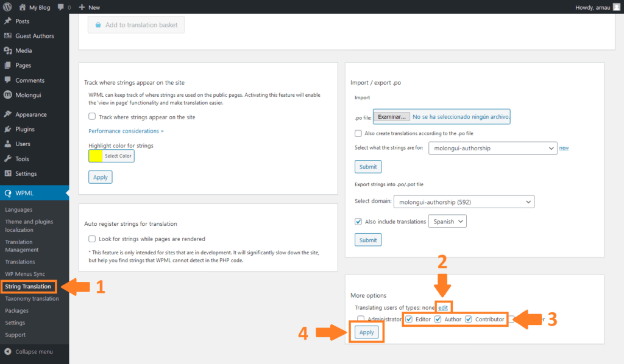Viewport: 624px width, 364px height.
Task: Click the new link beside strings dropdown
Action: tap(564, 148)
